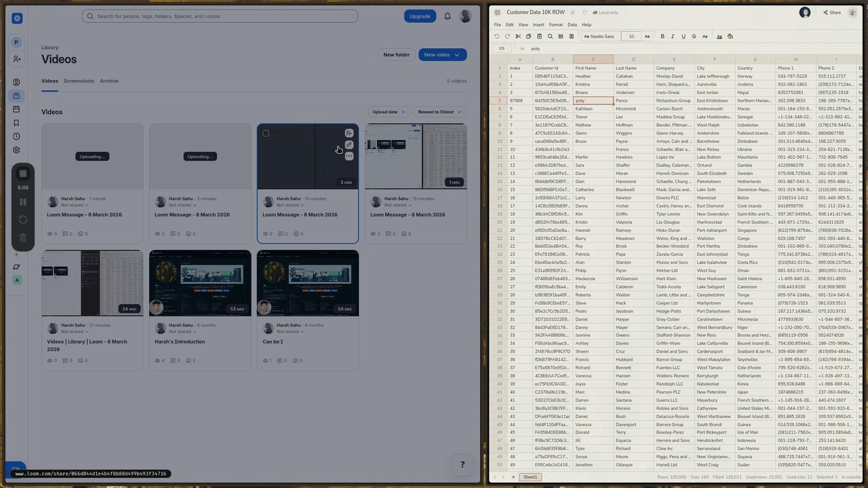Open Harsh's Introduction video title
The width and height of the screenshot is (868, 488).
tap(180, 342)
